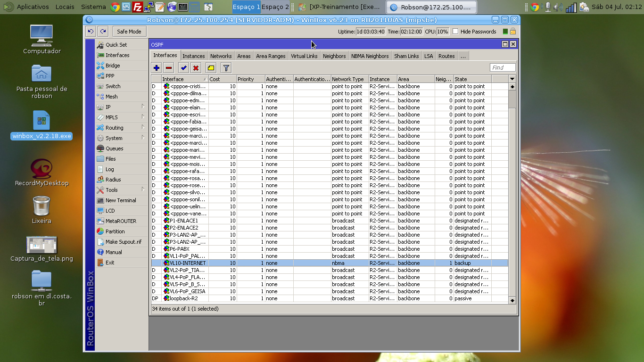The image size is (644, 362).
Task: Select the P6-PABX interface row
Action: pyautogui.click(x=330, y=249)
